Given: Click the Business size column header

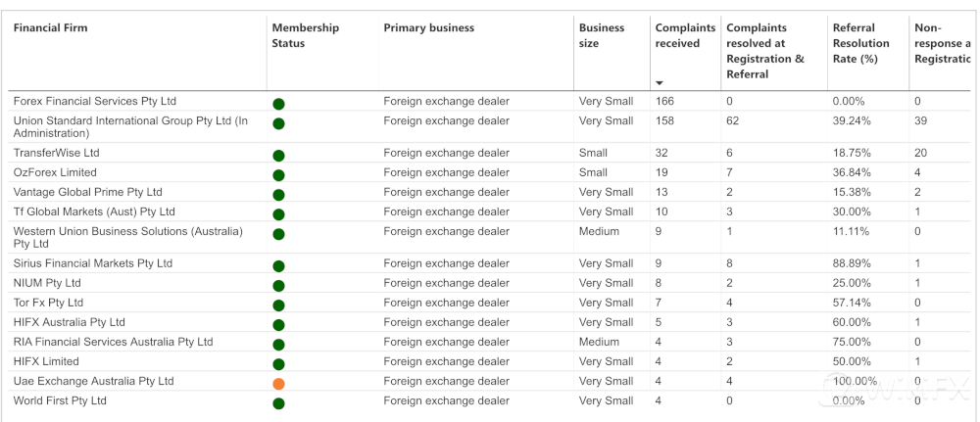Looking at the screenshot, I should point(602,35).
